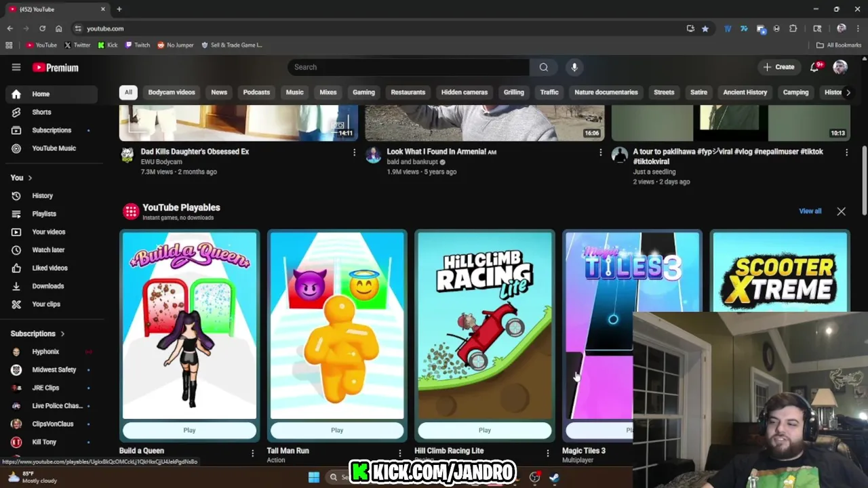The width and height of the screenshot is (868, 488).
Task: Open Downloads in sidebar
Action: tap(52, 286)
